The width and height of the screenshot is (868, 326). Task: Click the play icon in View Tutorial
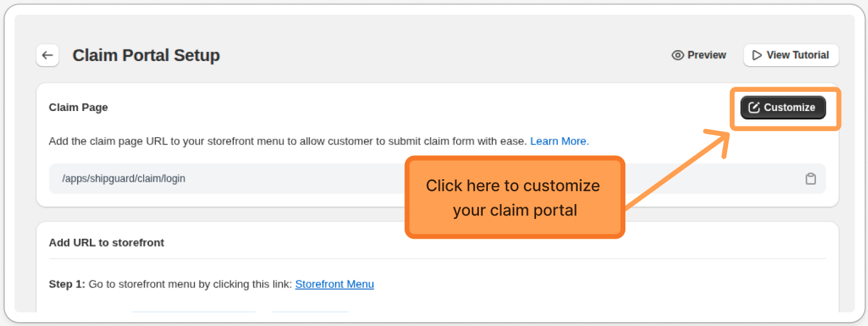click(758, 55)
